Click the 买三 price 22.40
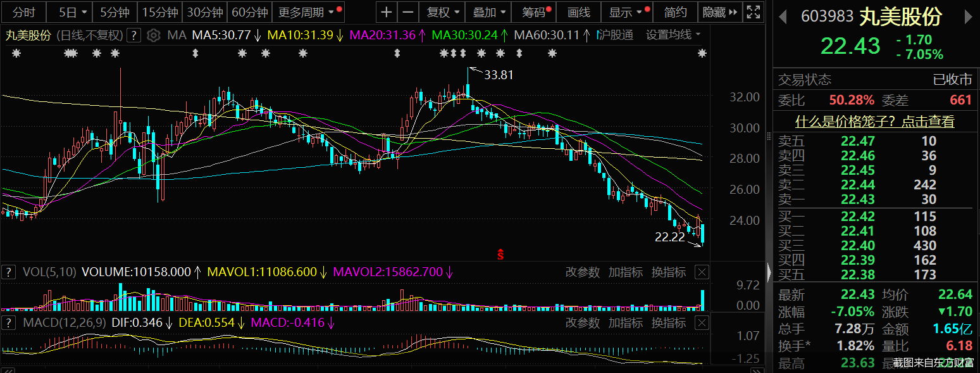The image size is (980, 373). tap(858, 246)
